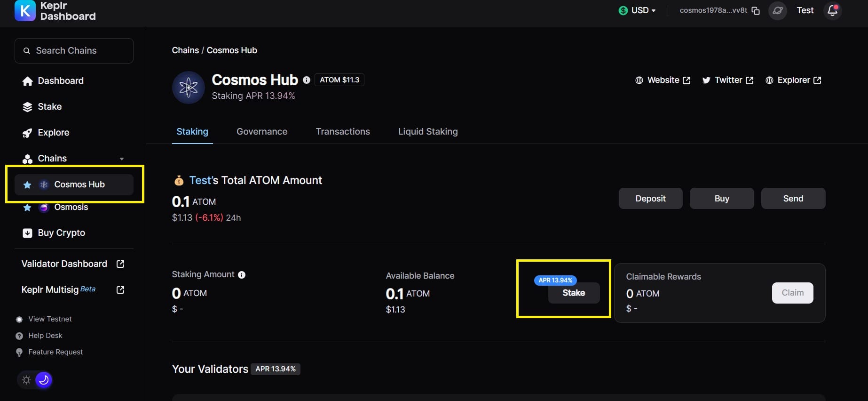The width and height of the screenshot is (868, 401).
Task: Click Chains in the breadcrumb
Action: tap(185, 50)
